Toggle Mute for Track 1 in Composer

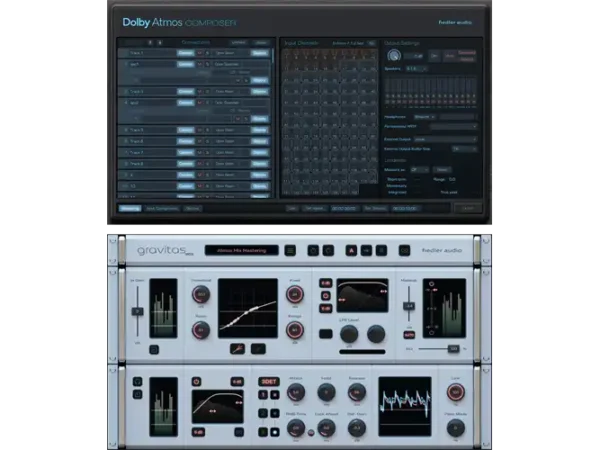click(x=200, y=53)
